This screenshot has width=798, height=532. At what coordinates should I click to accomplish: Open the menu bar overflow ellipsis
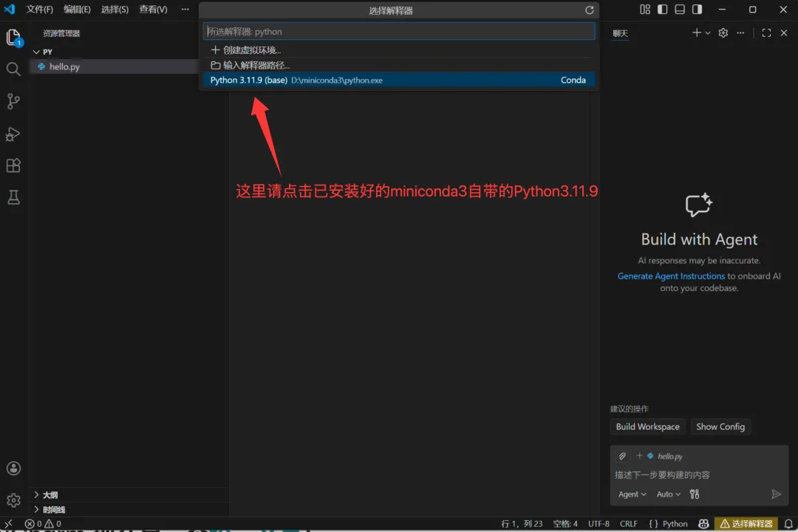(185, 9)
